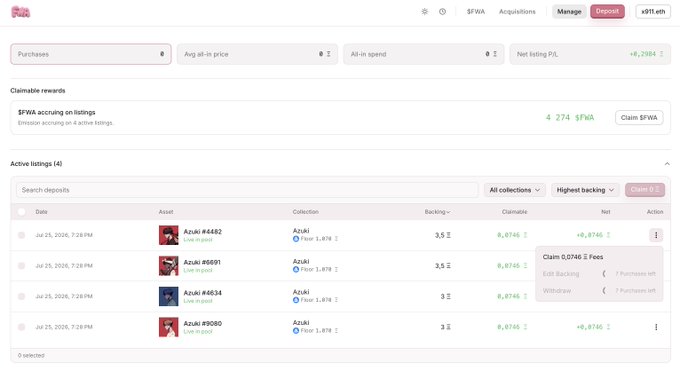Click the Deposit button
Viewport: 680px width, 371px height.
tap(607, 11)
